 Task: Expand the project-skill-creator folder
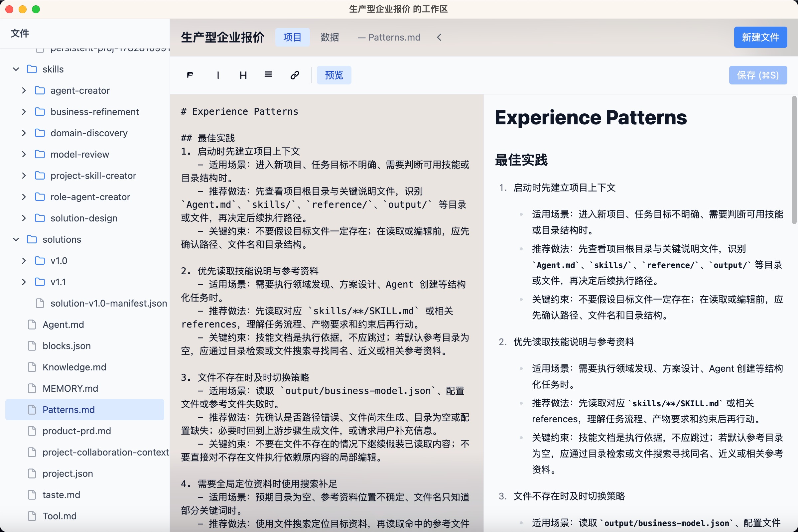coord(24,176)
